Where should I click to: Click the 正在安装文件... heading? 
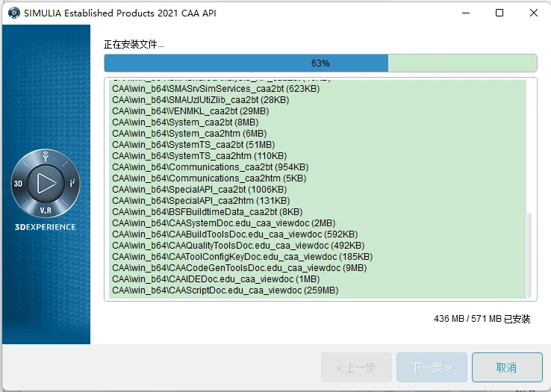pyautogui.click(x=134, y=45)
